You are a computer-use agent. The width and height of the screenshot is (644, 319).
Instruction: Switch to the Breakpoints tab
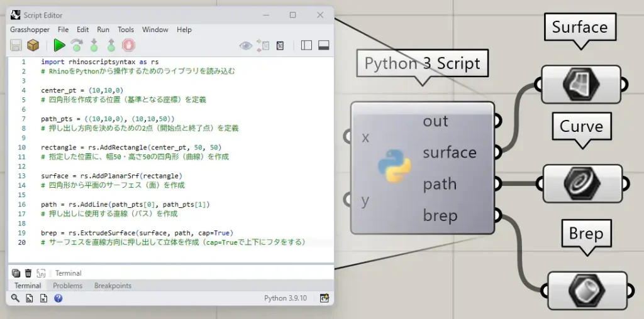(x=113, y=286)
